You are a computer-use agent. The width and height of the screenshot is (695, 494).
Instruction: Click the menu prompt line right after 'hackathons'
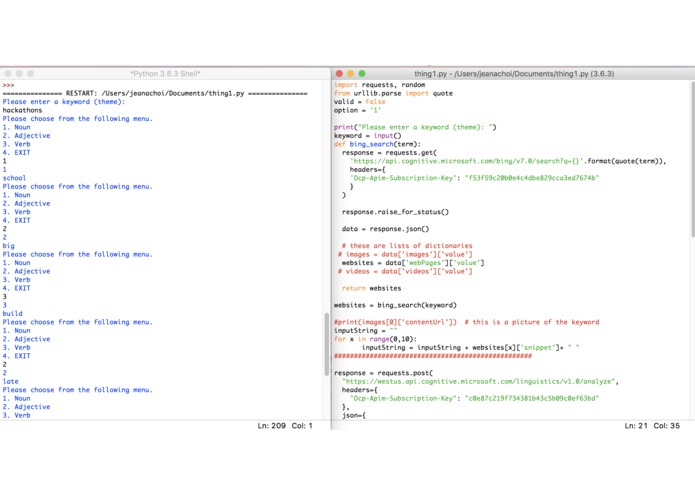pyautogui.click(x=78, y=119)
